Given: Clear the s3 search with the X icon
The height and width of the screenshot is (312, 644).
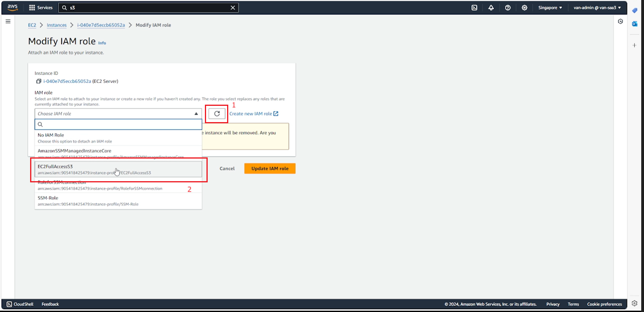Looking at the screenshot, I should (x=233, y=8).
